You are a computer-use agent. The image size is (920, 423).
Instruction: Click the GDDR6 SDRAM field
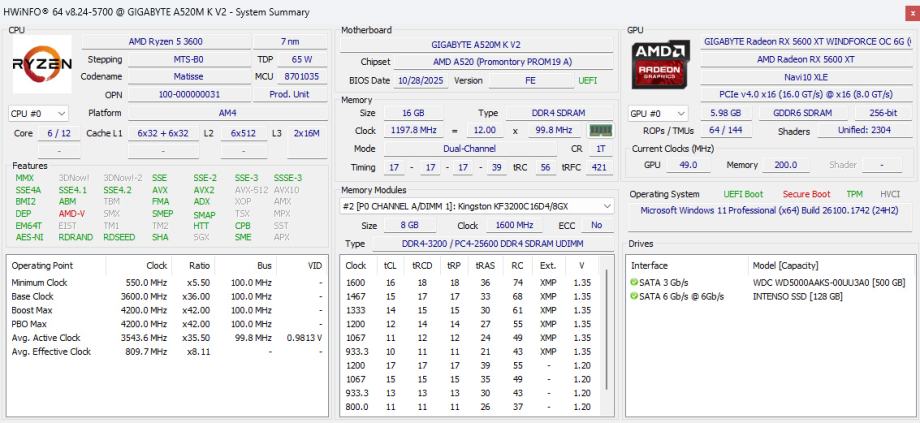804,113
